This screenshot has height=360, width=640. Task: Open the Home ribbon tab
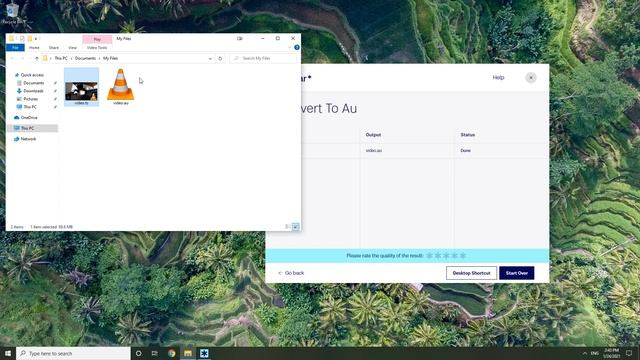coord(34,48)
